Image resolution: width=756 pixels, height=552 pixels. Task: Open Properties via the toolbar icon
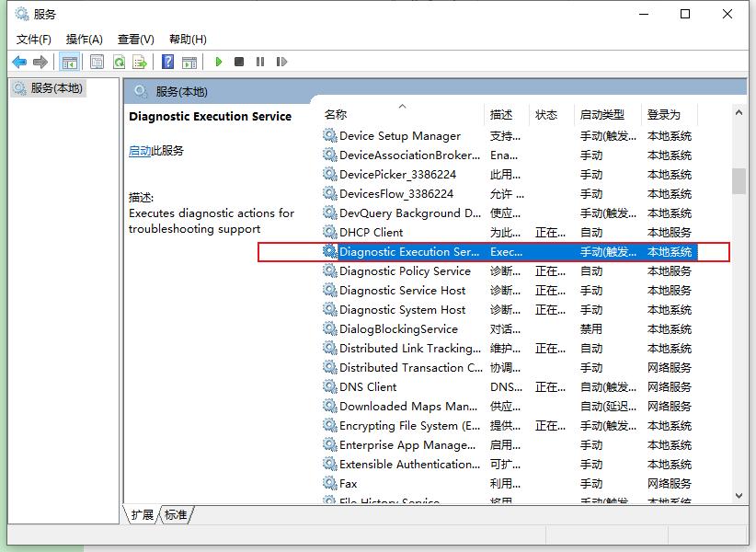pyautogui.click(x=97, y=62)
